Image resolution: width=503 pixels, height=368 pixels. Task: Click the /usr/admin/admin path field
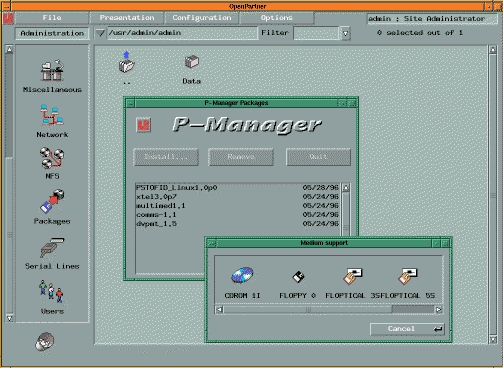pyautogui.click(x=182, y=33)
